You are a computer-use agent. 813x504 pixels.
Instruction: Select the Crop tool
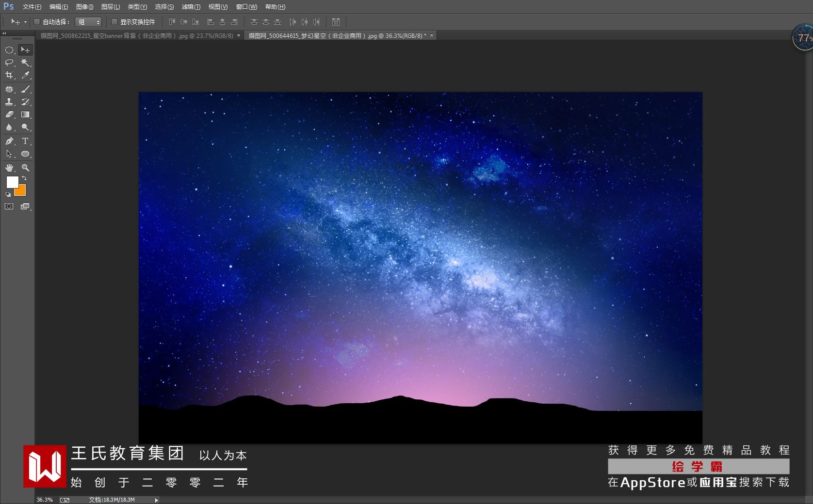pos(9,75)
